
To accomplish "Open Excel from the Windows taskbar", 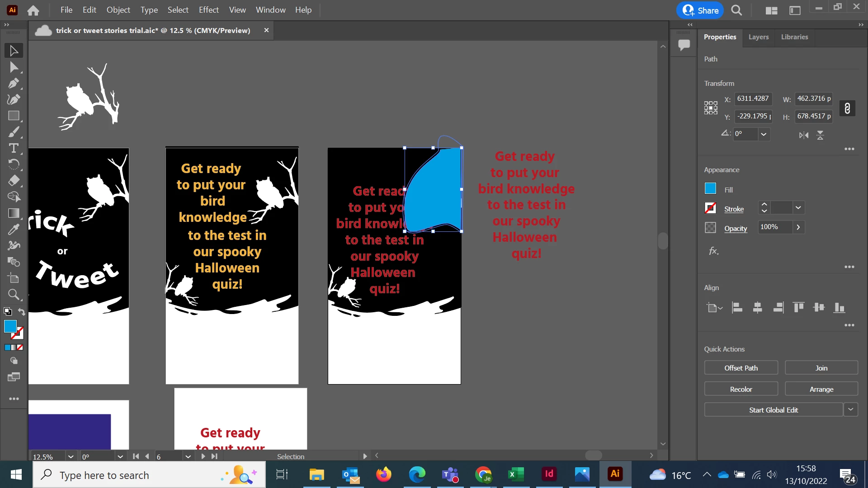I will click(516, 474).
